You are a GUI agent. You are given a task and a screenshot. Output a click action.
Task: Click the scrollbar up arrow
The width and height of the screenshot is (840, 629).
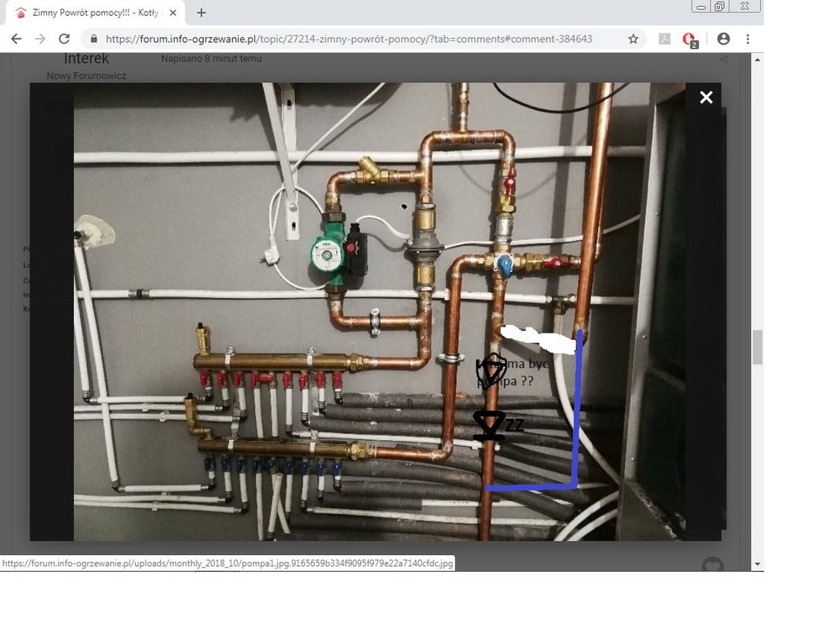tap(758, 59)
